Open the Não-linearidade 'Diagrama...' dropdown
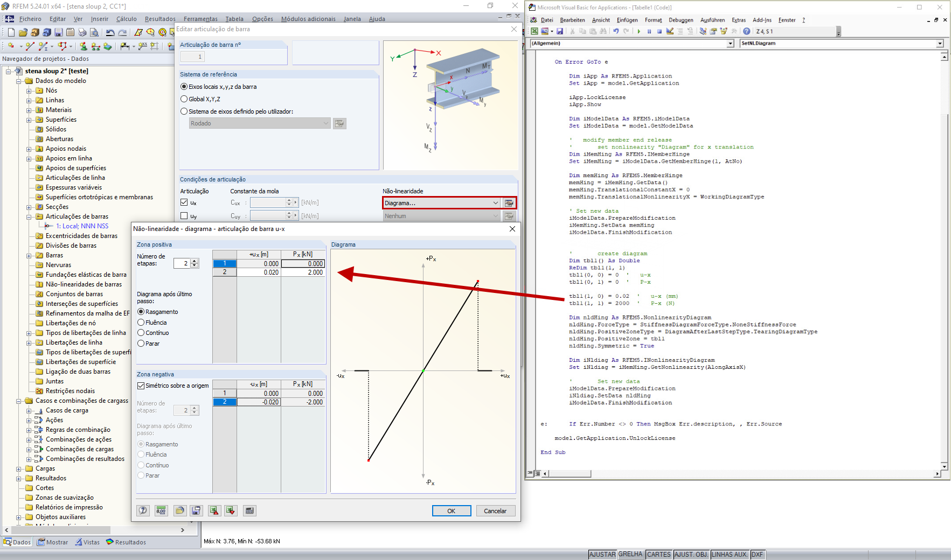951x560 pixels. tap(442, 203)
